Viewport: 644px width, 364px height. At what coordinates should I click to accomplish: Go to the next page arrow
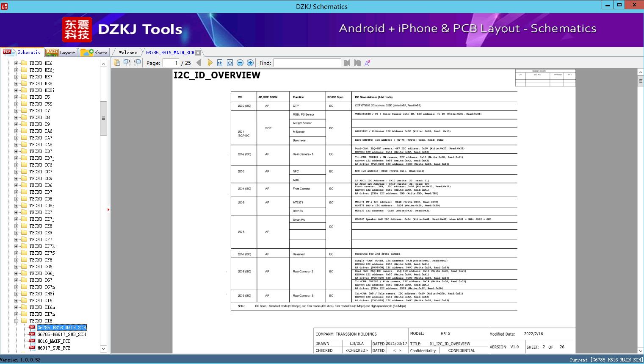[210, 63]
